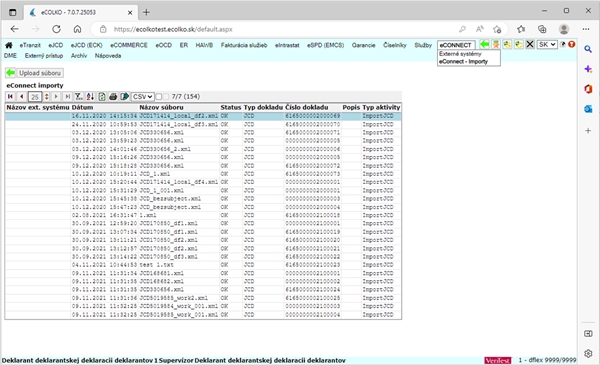
Task: Click the page size field showing 25
Action: (35, 97)
